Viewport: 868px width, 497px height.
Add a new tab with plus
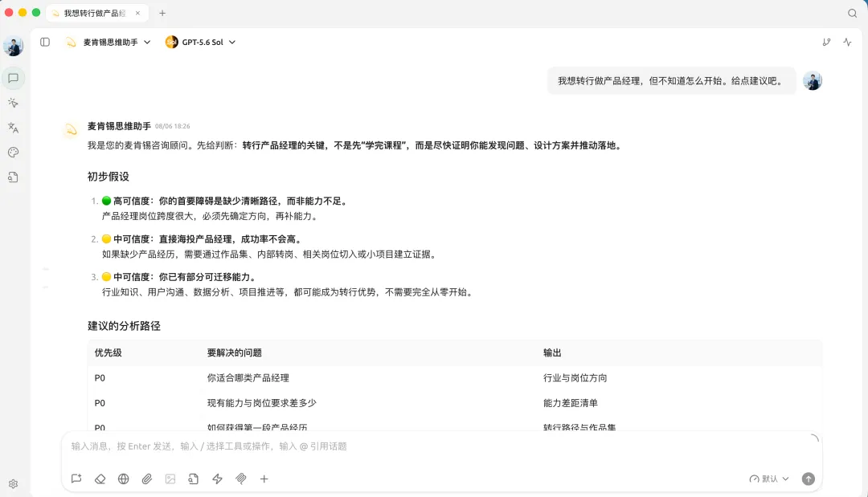pos(162,14)
